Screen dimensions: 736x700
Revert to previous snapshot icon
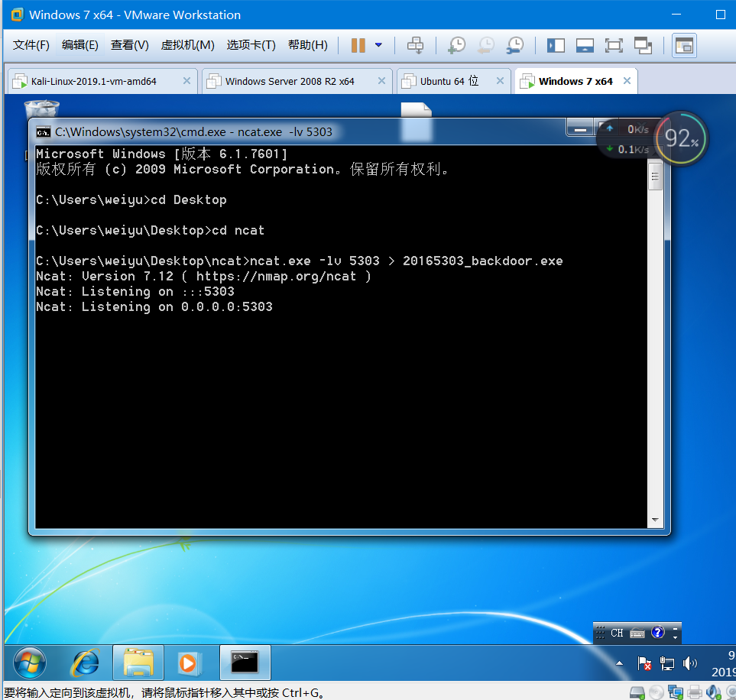[x=486, y=46]
